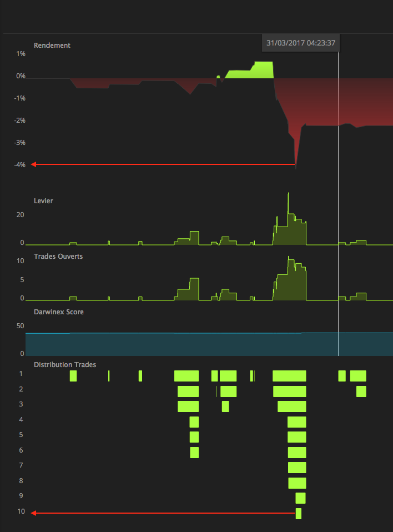393x532 pixels.
Task: Click the 10 label on Trades Ouverts axis
Action: tap(21, 261)
